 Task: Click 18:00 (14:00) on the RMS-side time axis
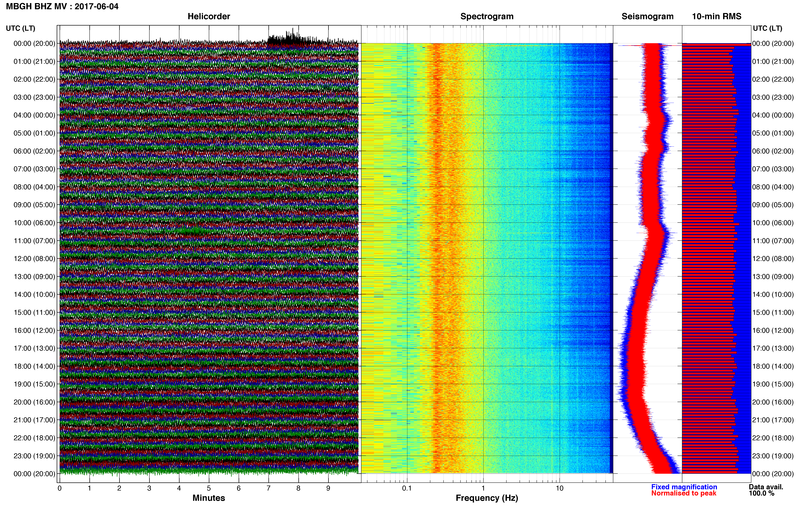773,366
